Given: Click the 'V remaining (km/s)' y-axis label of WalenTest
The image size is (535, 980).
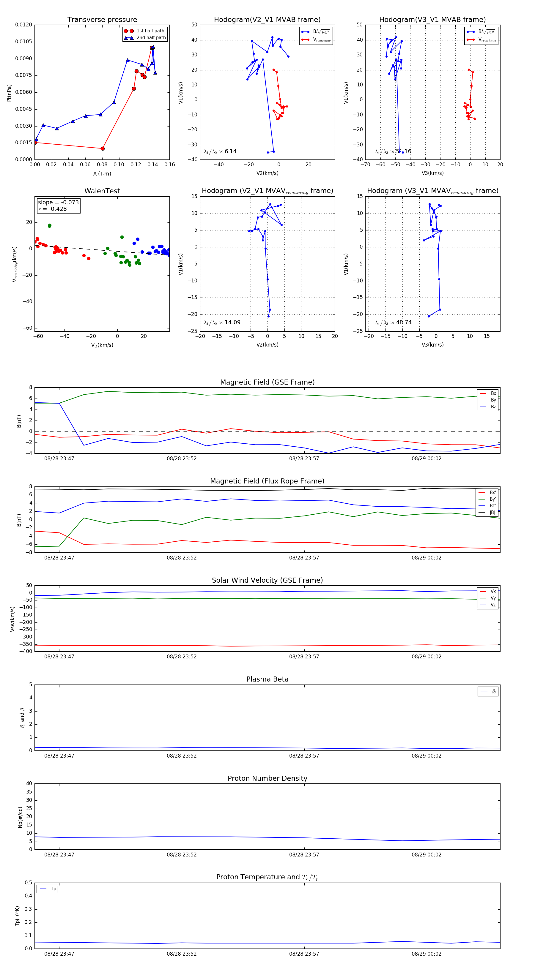Looking at the screenshot, I should (x=15, y=264).
